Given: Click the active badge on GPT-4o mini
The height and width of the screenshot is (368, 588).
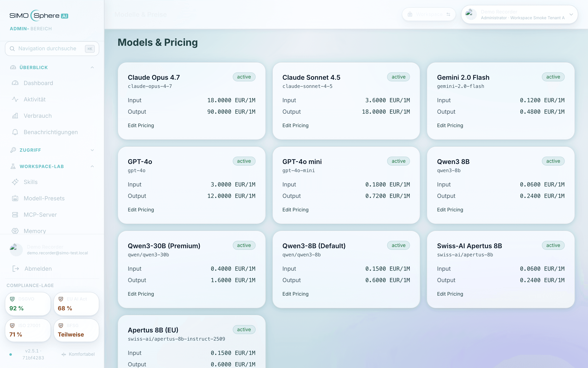Looking at the screenshot, I should coord(399,161).
